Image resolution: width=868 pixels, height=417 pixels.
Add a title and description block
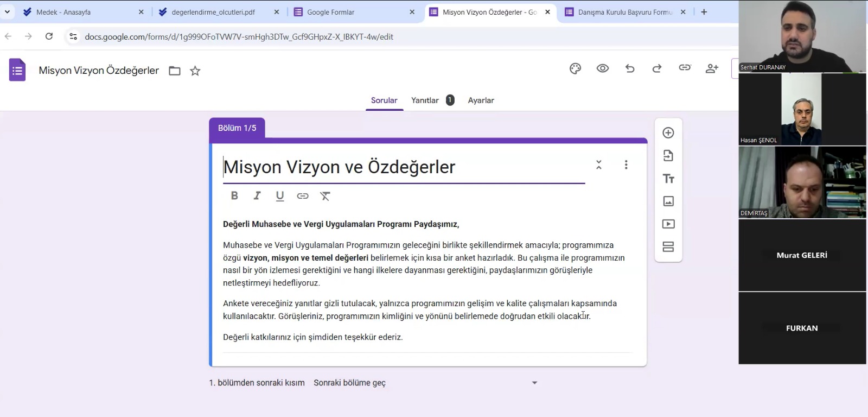coord(668,179)
